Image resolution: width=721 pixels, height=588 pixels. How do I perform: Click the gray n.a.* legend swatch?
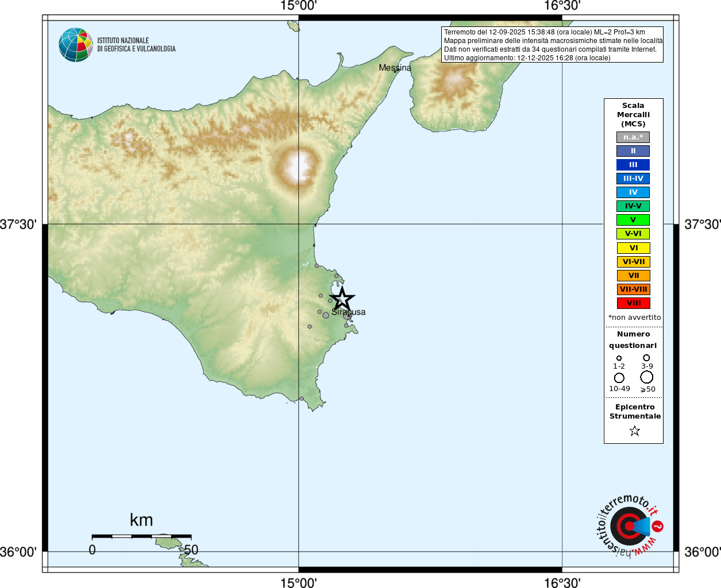[x=633, y=137]
